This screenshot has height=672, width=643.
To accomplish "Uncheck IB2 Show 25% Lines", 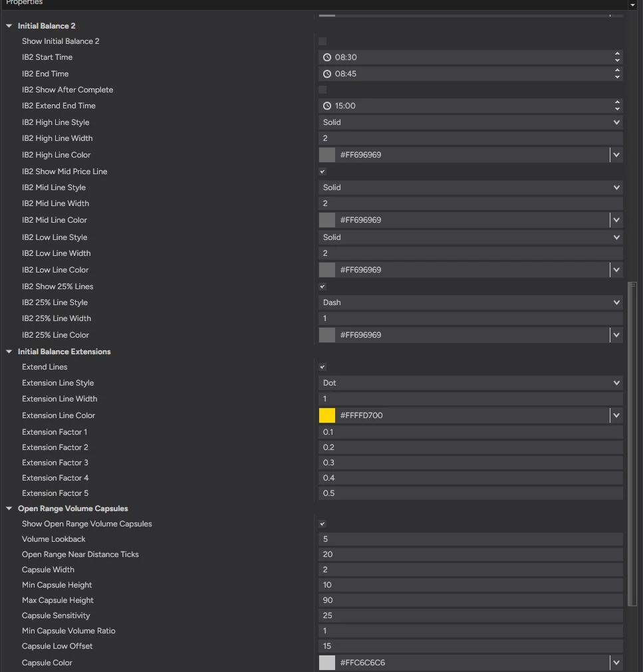I will tap(322, 286).
